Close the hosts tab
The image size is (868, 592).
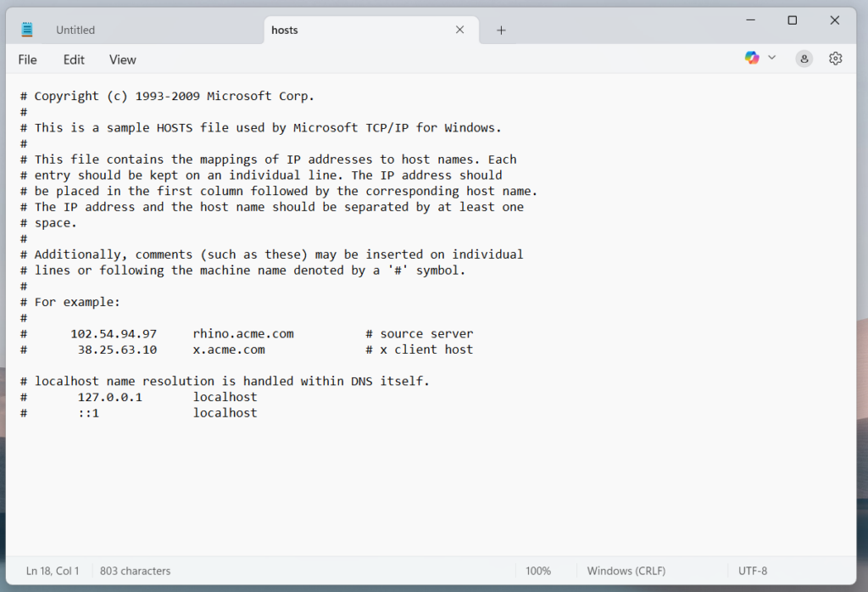point(459,30)
